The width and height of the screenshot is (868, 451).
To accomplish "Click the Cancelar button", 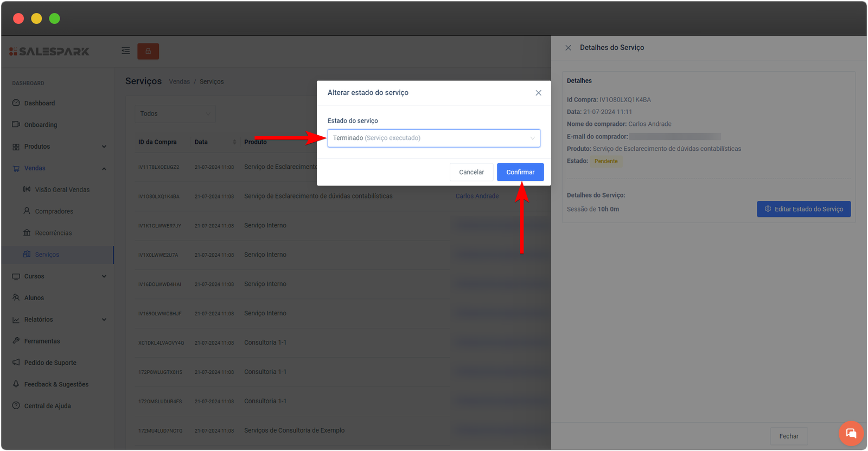I will click(x=471, y=172).
